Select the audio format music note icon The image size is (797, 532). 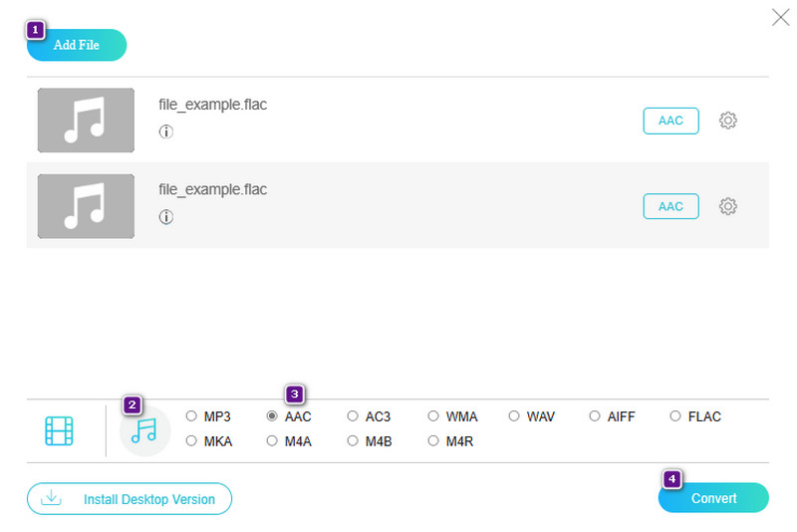click(x=145, y=430)
